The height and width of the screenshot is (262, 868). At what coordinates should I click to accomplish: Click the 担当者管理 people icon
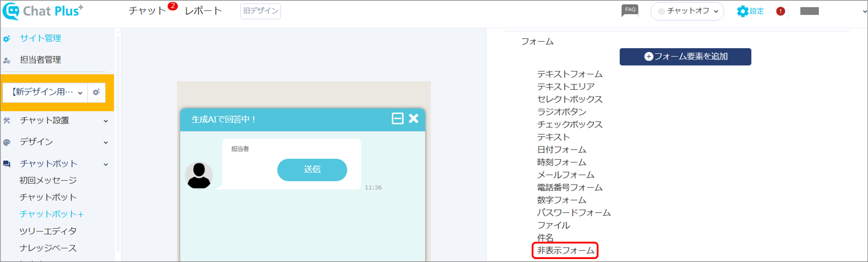[6, 60]
